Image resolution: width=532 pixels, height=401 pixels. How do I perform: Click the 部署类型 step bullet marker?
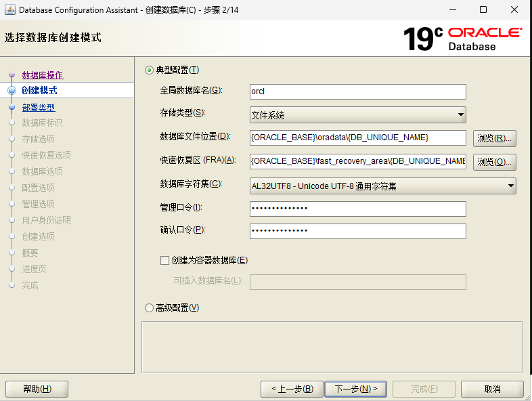coord(12,107)
